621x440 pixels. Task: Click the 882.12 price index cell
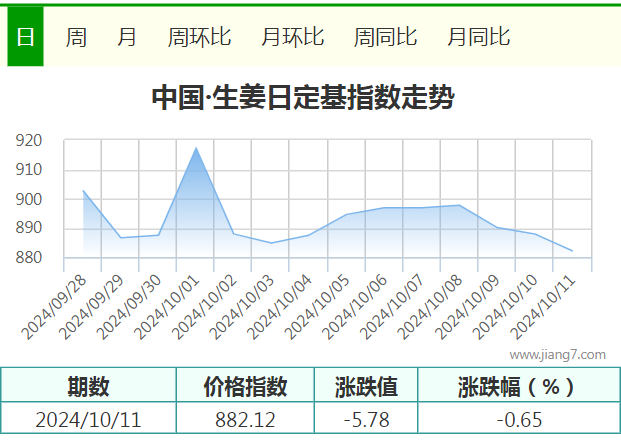coord(246,419)
